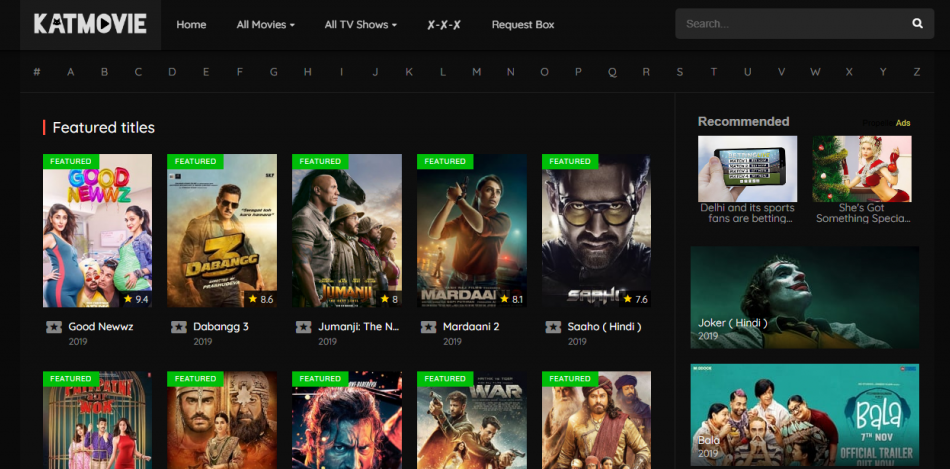The width and height of the screenshot is (950, 469).
Task: Open the Bala recommended trailer thumbnail
Action: [x=804, y=413]
